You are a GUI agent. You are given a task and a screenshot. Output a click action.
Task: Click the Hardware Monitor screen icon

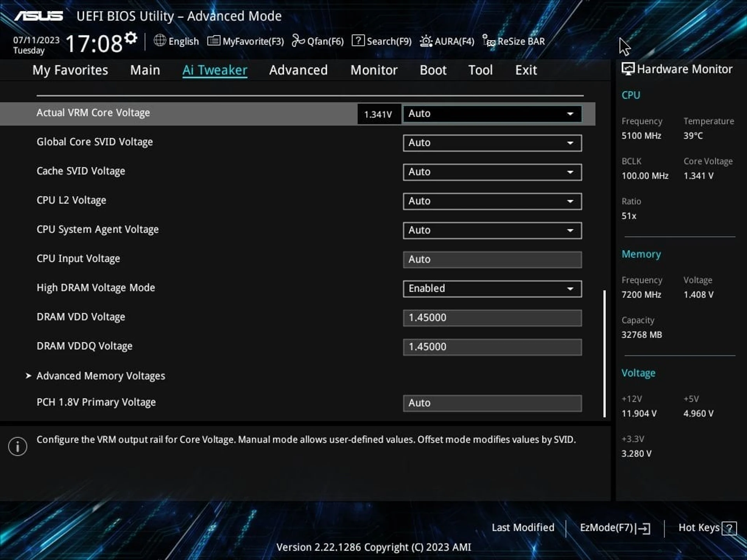tap(628, 69)
